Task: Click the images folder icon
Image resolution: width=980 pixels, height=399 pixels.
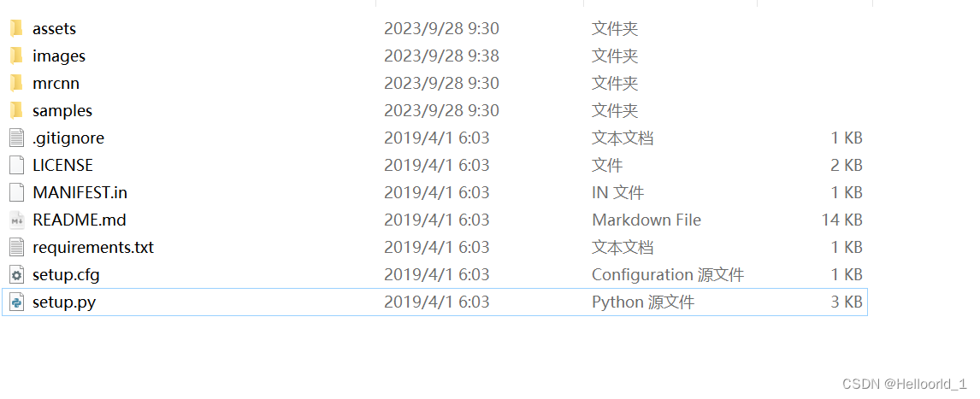Action: click(16, 56)
